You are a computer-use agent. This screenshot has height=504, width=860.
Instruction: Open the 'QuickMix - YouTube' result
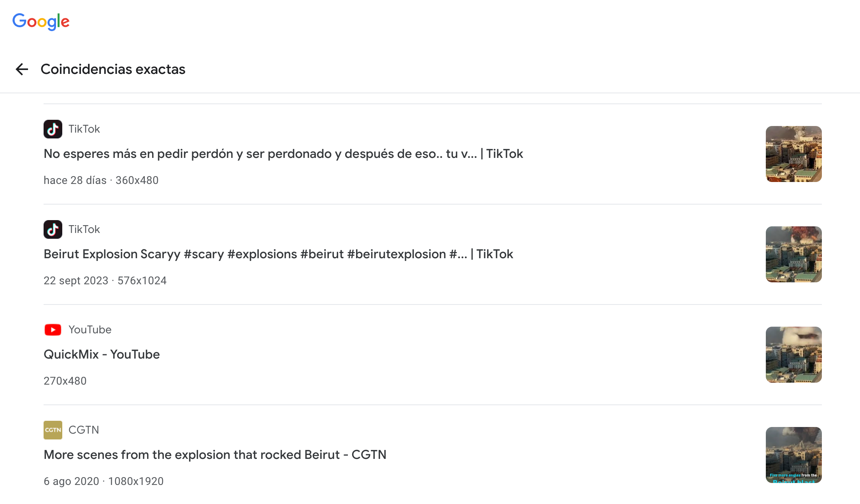[102, 355]
